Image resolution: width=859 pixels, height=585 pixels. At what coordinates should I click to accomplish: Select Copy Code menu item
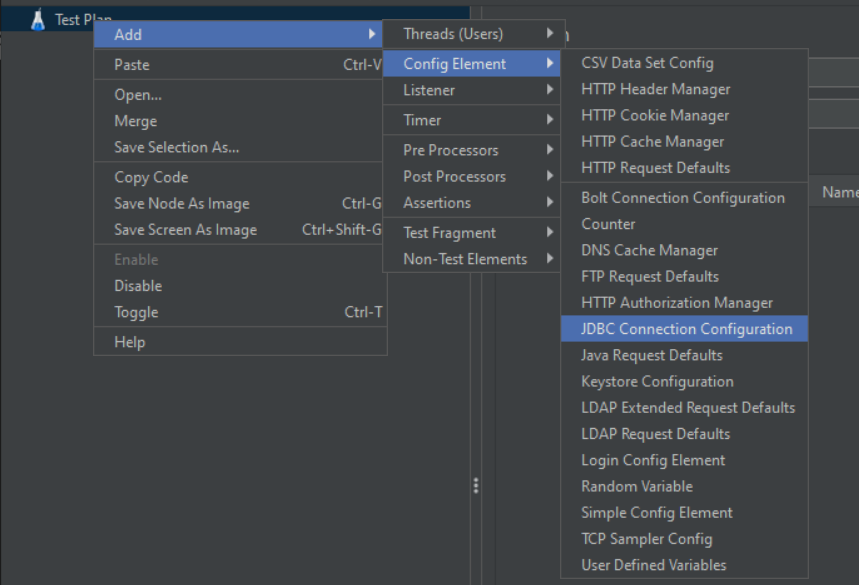point(238,177)
